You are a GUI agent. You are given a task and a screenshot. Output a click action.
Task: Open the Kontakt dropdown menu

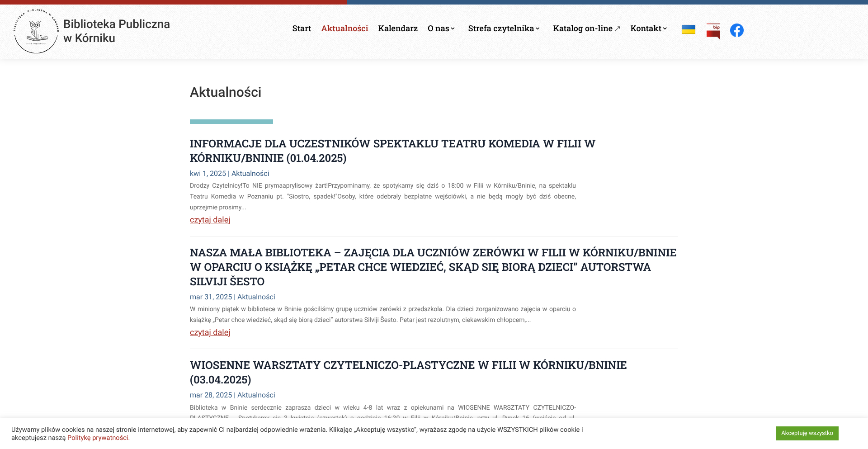click(648, 28)
